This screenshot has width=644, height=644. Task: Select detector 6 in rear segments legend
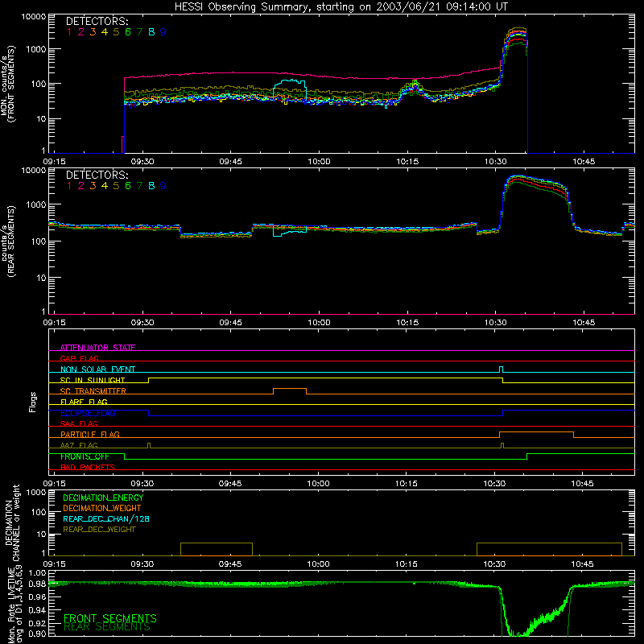coord(128,186)
